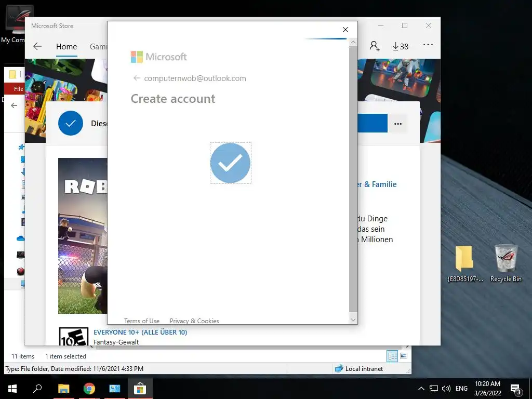Switch Explorer to large icons view

point(404,356)
